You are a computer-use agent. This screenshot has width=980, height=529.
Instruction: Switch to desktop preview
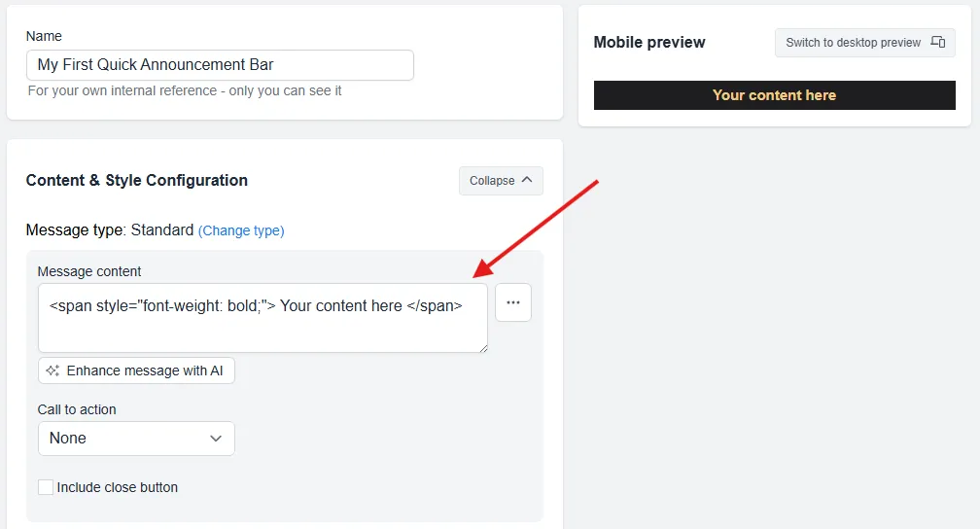point(865,43)
